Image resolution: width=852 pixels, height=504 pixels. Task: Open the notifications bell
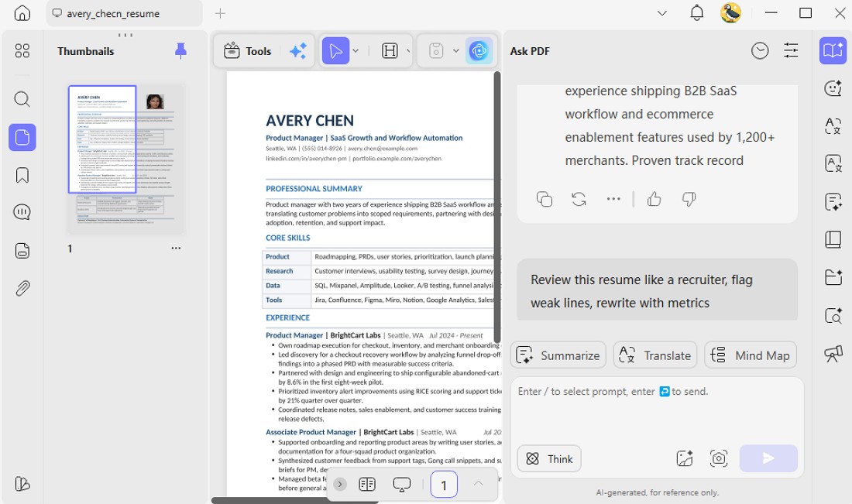point(696,13)
